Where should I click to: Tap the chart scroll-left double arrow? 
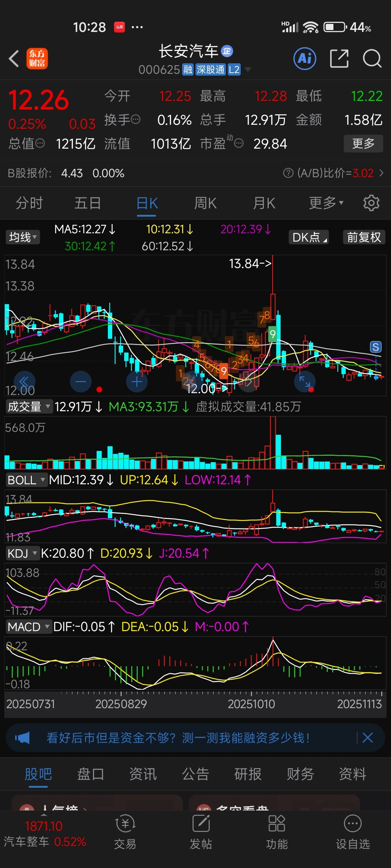coord(24,382)
